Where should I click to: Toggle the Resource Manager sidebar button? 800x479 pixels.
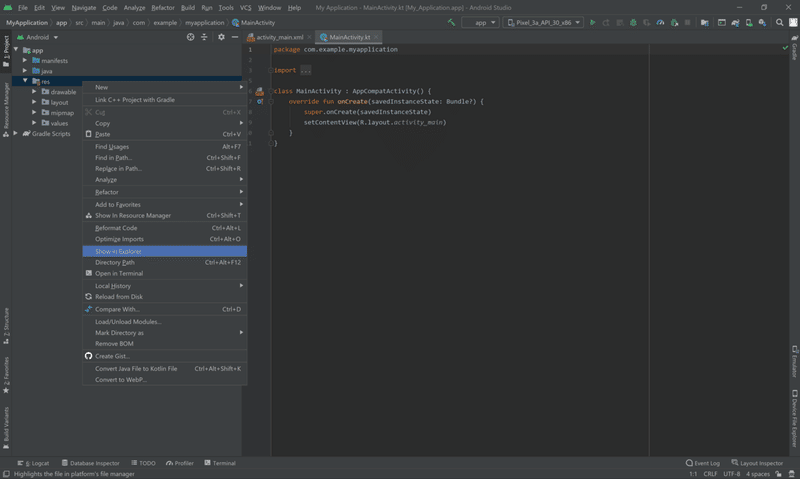click(6, 110)
